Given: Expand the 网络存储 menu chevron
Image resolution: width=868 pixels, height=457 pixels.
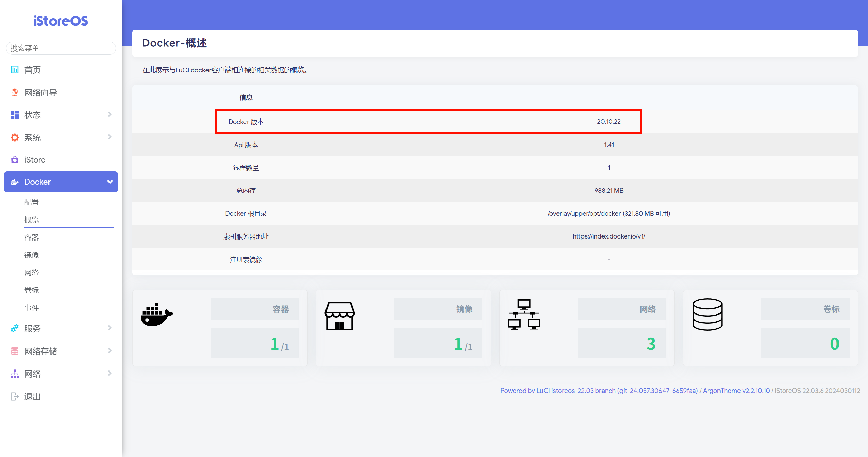Looking at the screenshot, I should pos(110,351).
